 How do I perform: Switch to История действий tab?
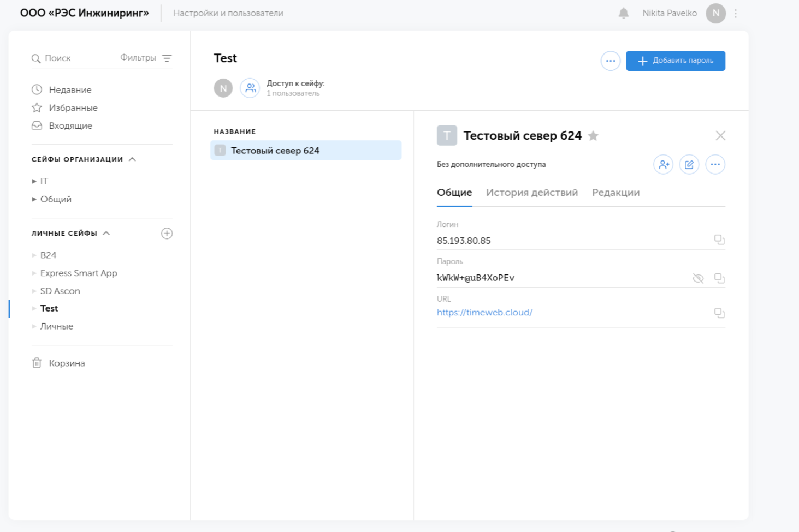point(531,193)
